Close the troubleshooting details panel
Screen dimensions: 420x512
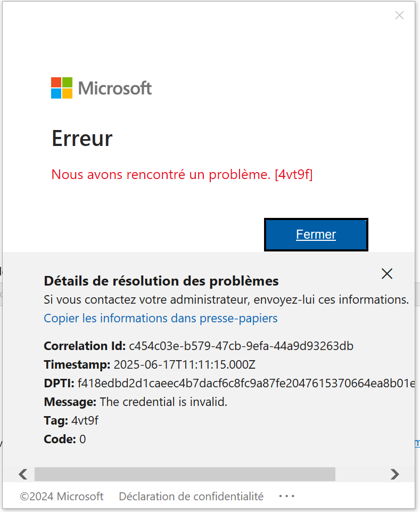coord(387,274)
